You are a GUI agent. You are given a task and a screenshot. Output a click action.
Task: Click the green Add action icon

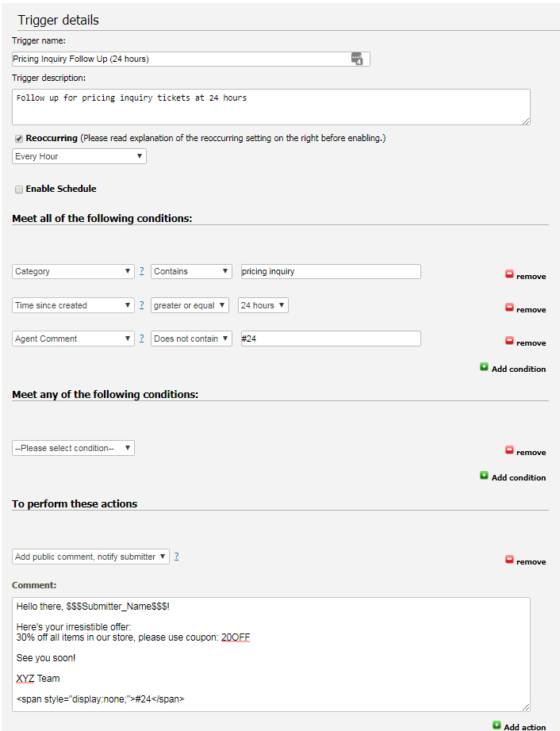[x=498, y=726]
